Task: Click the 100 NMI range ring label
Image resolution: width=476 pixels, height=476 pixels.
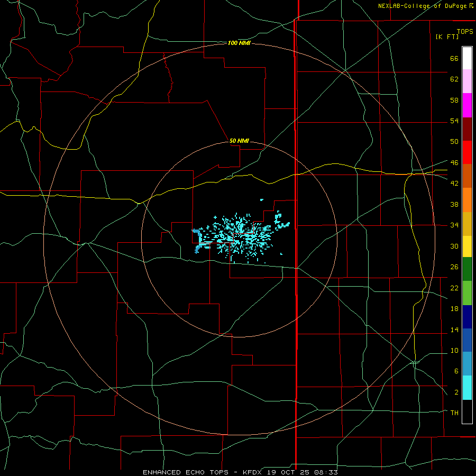Action: point(239,43)
